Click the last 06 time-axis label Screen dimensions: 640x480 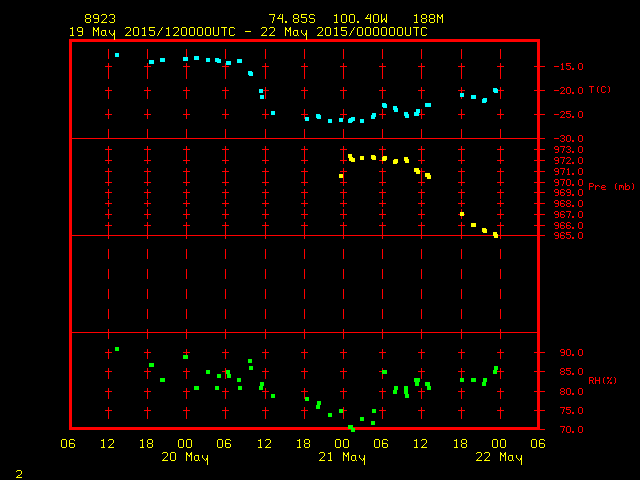(x=538, y=444)
